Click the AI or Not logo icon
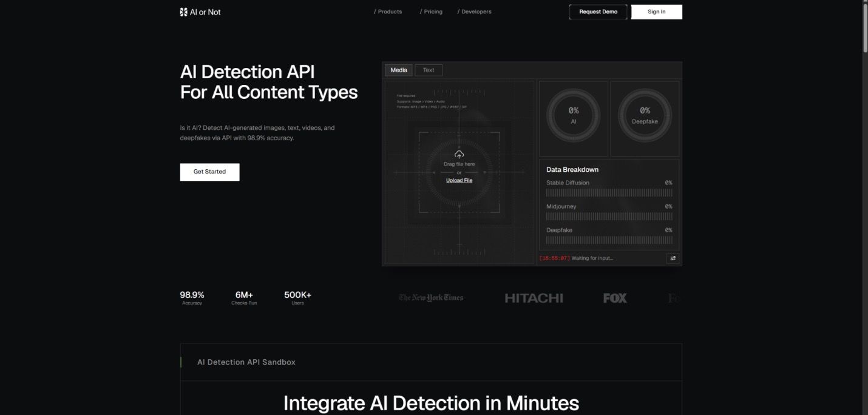Viewport: 868px width, 415px height. point(183,12)
